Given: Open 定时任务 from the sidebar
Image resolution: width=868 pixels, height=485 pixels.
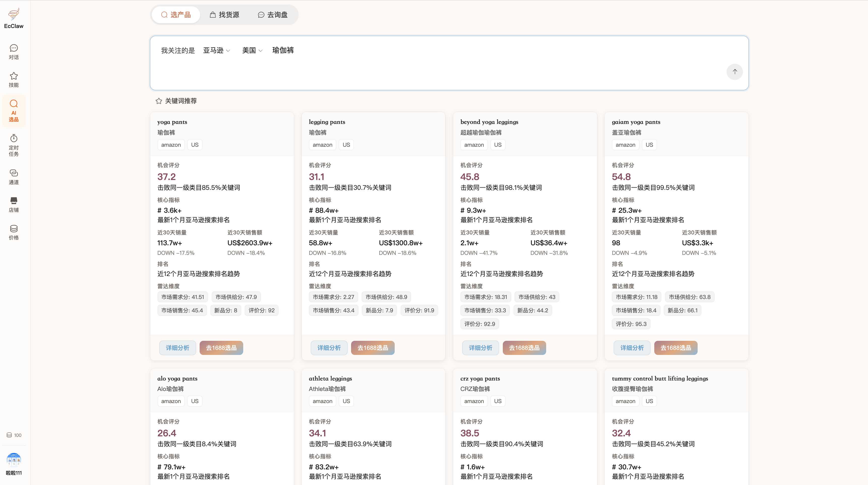Looking at the screenshot, I should pyautogui.click(x=13, y=145).
